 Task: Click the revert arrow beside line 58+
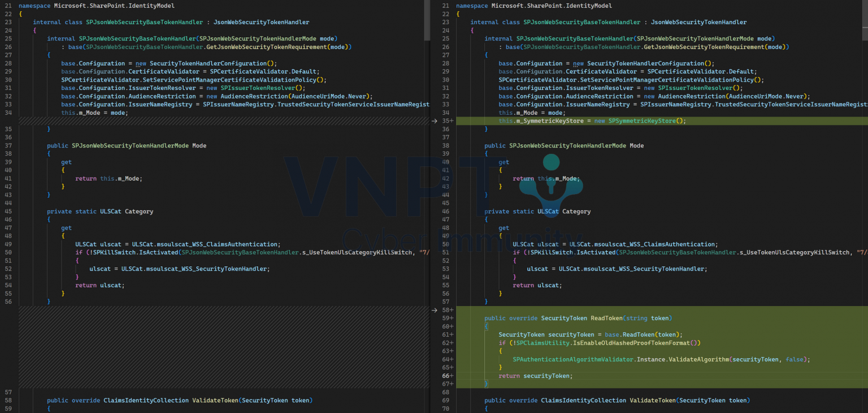(x=434, y=310)
